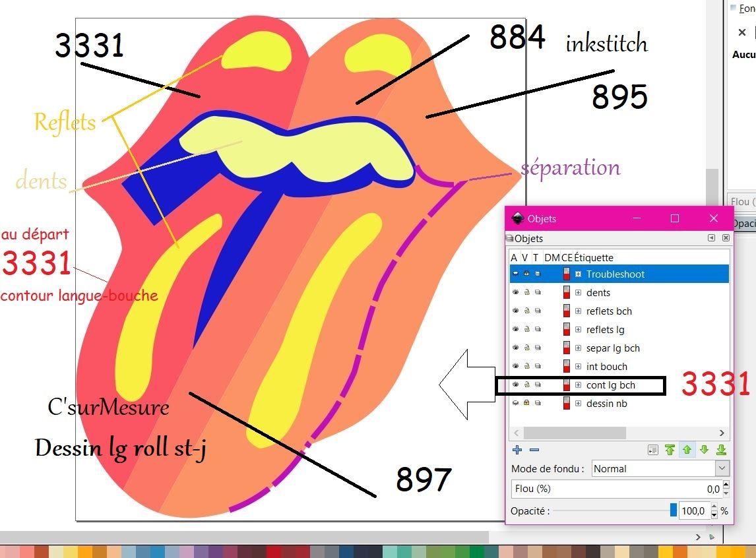Add a new layer with the plus icon
Image resolution: width=756 pixels, height=558 pixels.
[x=517, y=450]
